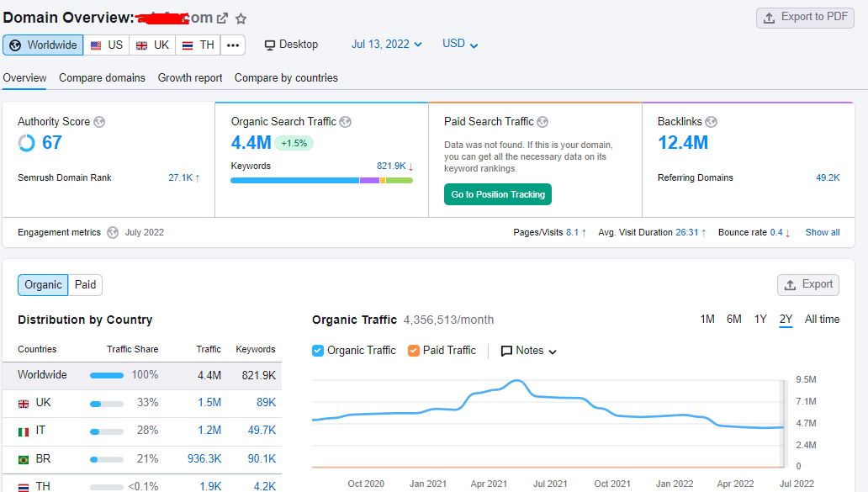
Task: Open the Jul 13, 2022 date dropdown
Action: point(386,45)
